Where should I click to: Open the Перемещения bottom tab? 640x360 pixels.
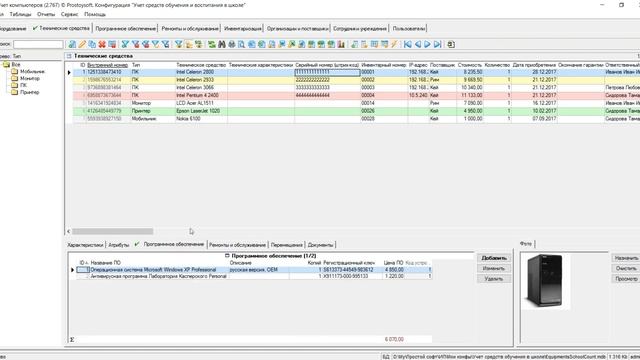[x=287, y=245]
